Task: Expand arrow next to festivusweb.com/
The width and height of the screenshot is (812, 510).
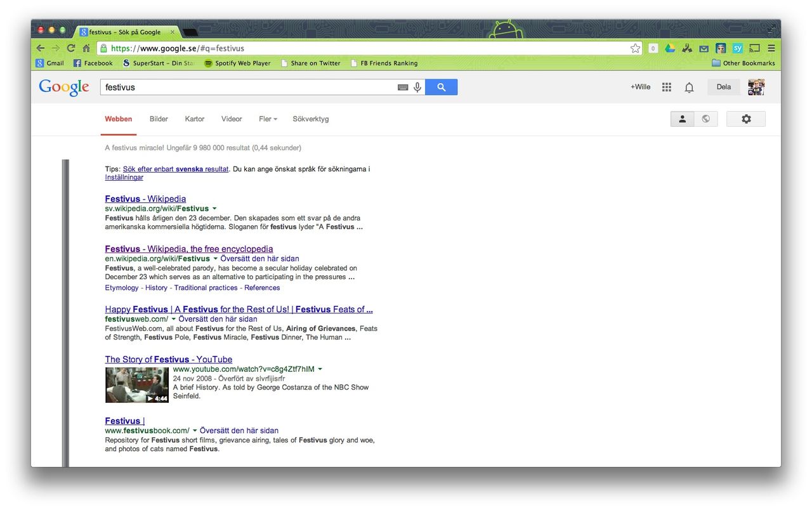Action: click(x=173, y=319)
